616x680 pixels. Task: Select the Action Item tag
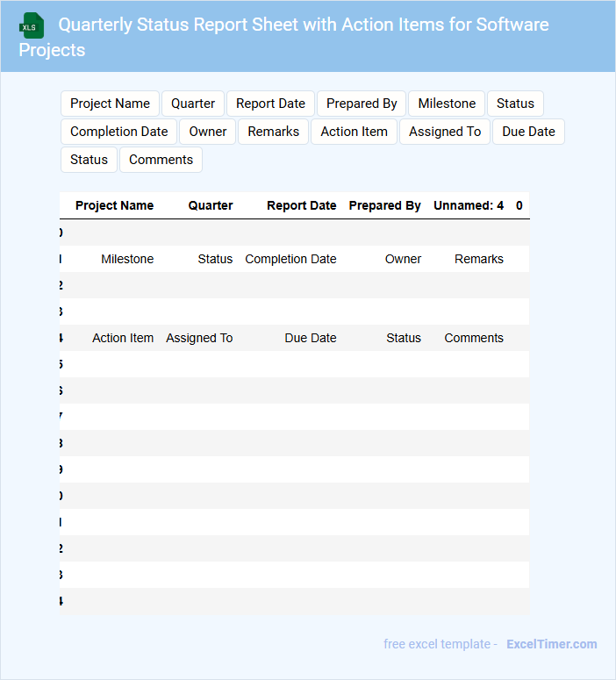pyautogui.click(x=354, y=132)
